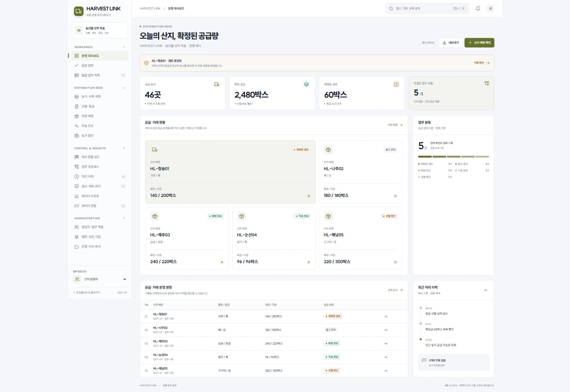
Task: Open arrow icon on HL-나주02 card
Action: pyautogui.click(x=395, y=196)
